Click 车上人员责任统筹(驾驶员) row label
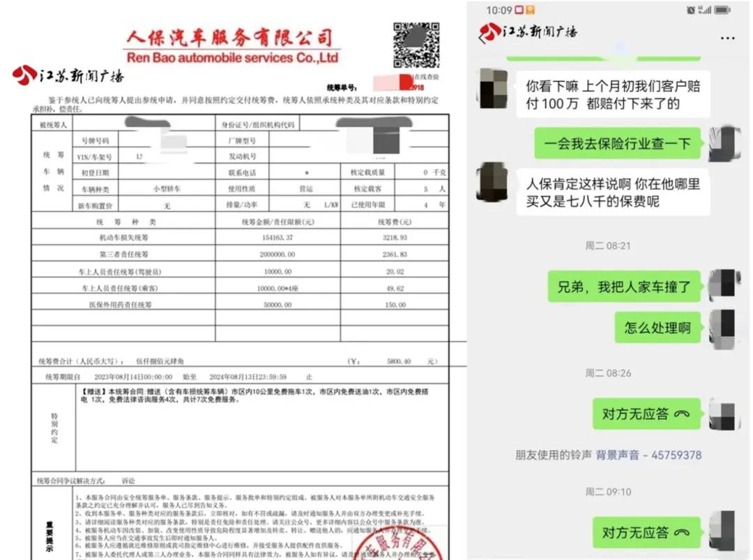The image size is (753, 560). [120, 272]
